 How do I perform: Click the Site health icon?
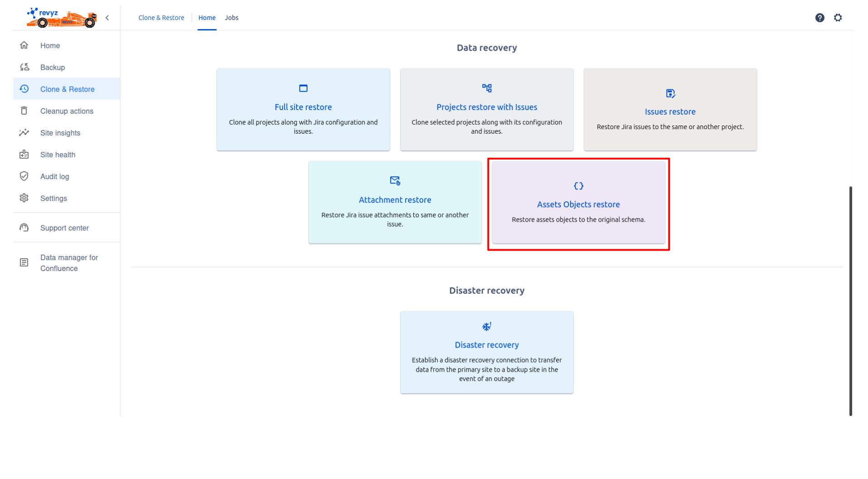tap(24, 155)
